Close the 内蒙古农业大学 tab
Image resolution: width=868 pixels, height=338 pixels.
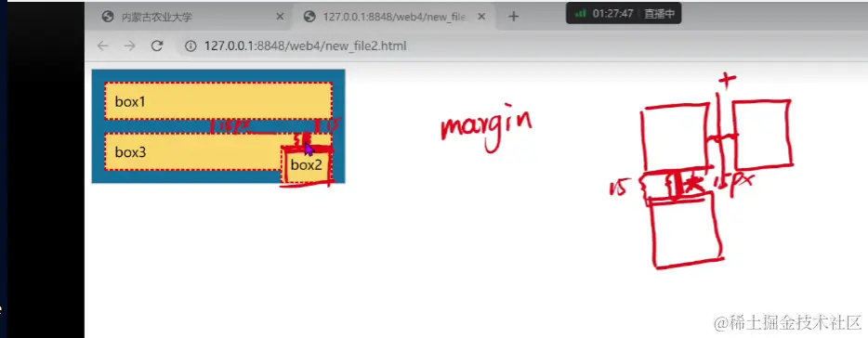[280, 17]
